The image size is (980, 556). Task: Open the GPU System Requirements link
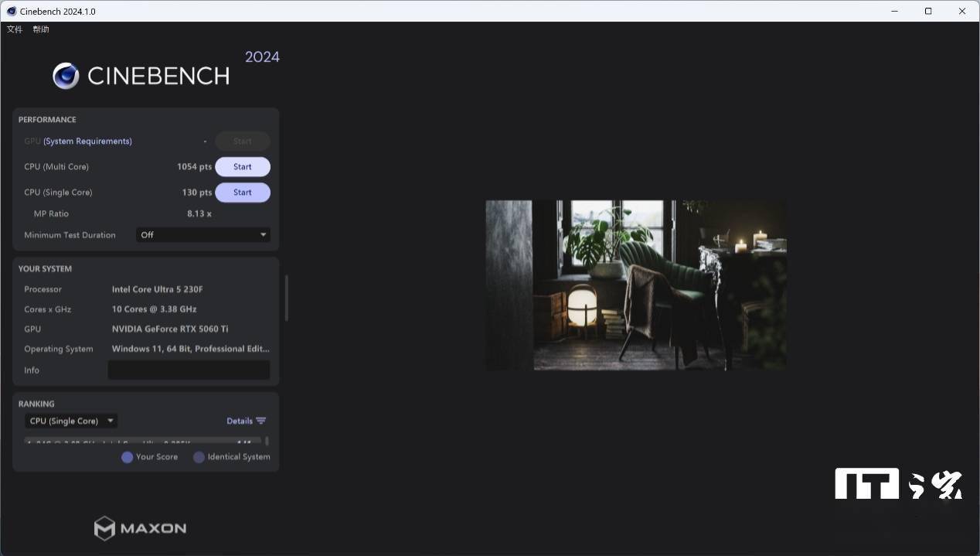(87, 142)
